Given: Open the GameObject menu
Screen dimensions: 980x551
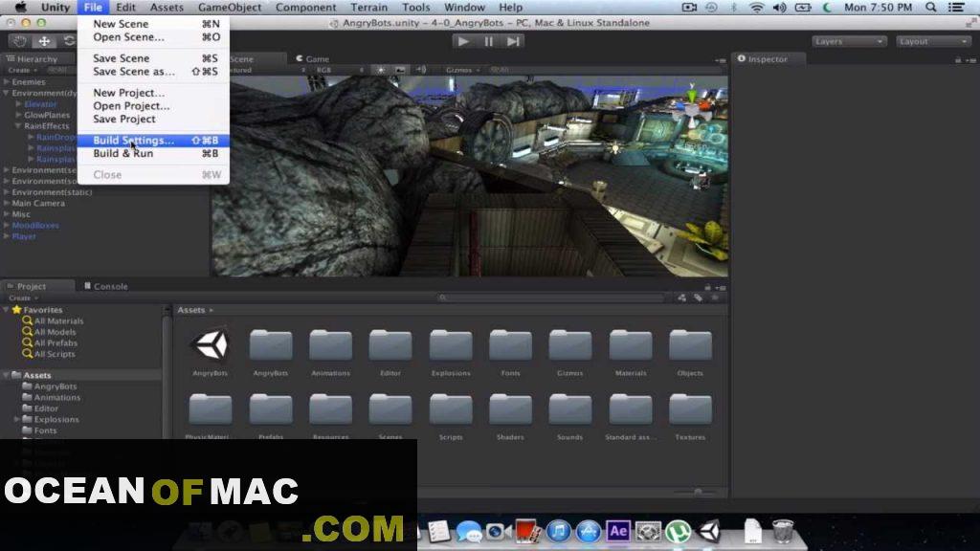Looking at the screenshot, I should 230,8.
